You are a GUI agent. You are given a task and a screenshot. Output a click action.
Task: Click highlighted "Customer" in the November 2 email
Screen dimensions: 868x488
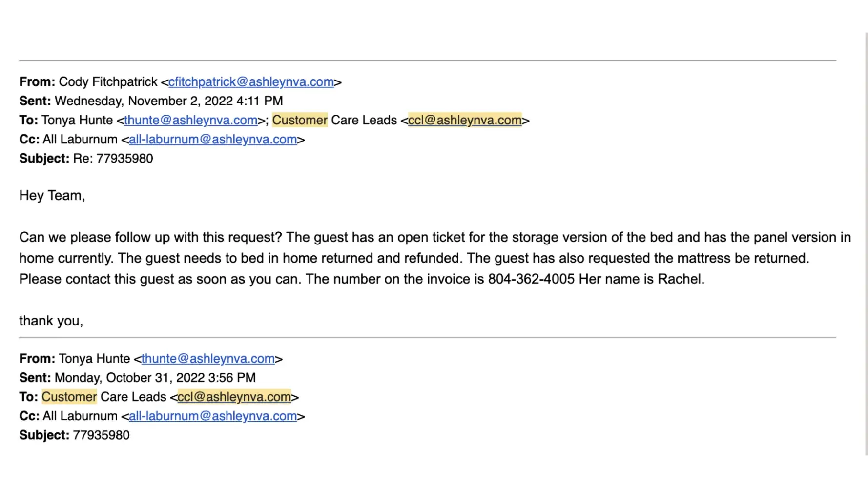pos(300,120)
